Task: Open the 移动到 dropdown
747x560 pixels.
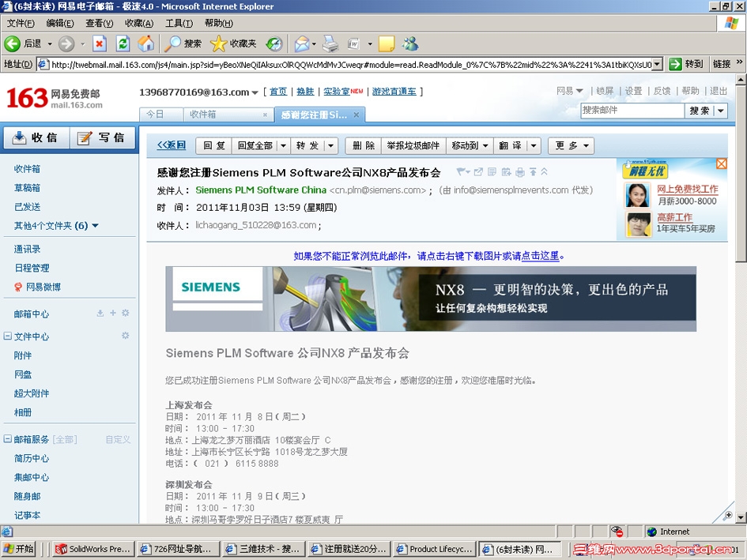Action: click(x=470, y=145)
